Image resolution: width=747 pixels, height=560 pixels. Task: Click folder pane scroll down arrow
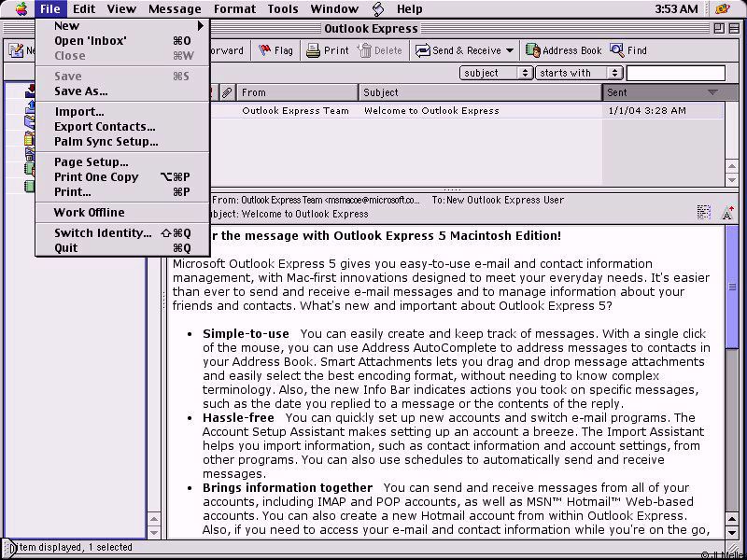point(154,532)
